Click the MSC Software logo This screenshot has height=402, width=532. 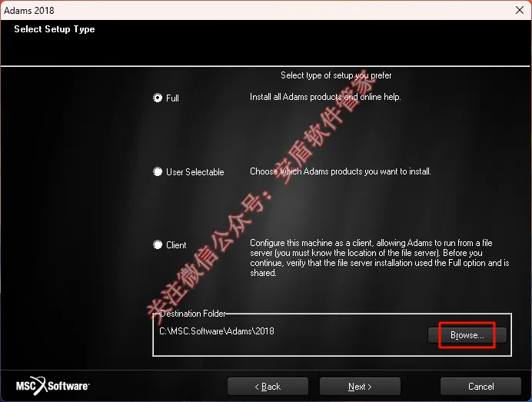pyautogui.click(x=52, y=386)
